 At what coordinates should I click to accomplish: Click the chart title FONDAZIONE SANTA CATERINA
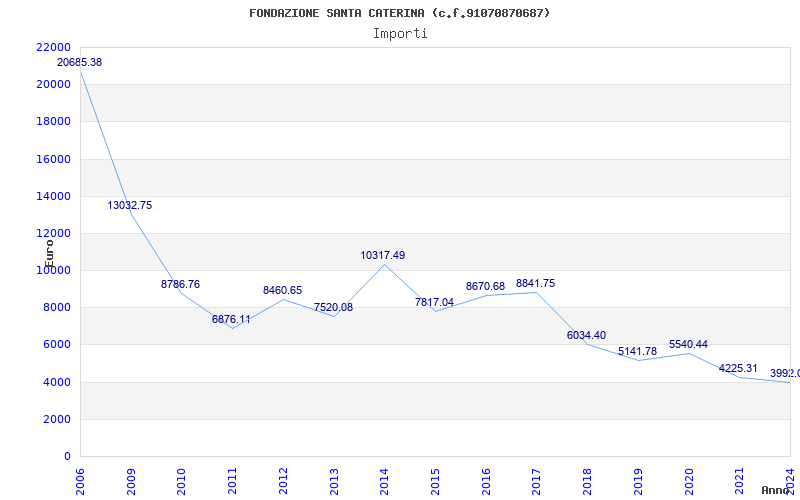coord(399,13)
